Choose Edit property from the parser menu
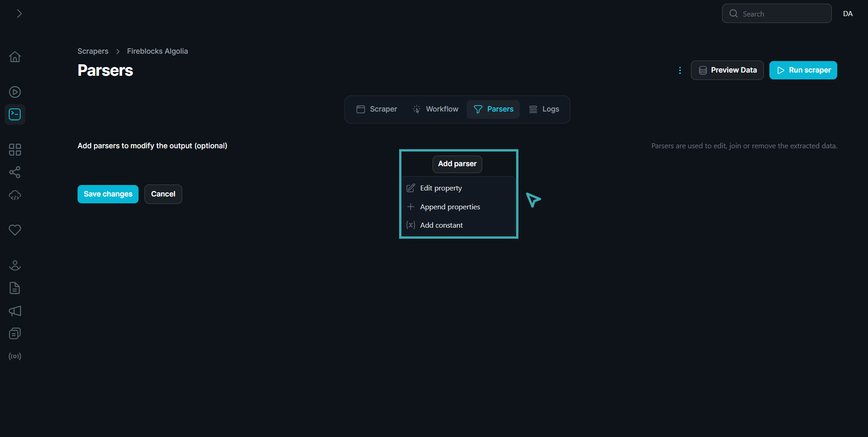This screenshot has width=868, height=437. (459, 188)
